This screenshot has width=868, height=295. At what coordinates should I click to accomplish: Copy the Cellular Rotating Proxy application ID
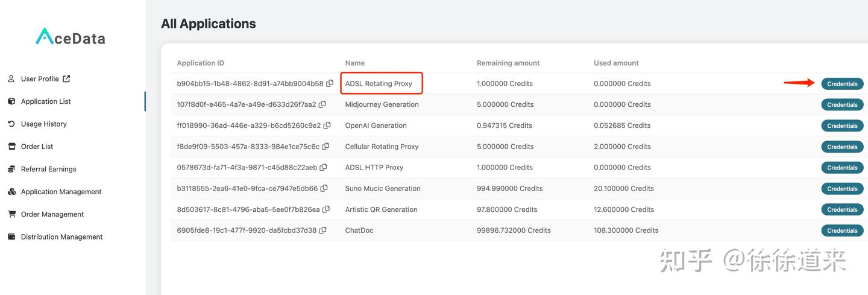[325, 146]
